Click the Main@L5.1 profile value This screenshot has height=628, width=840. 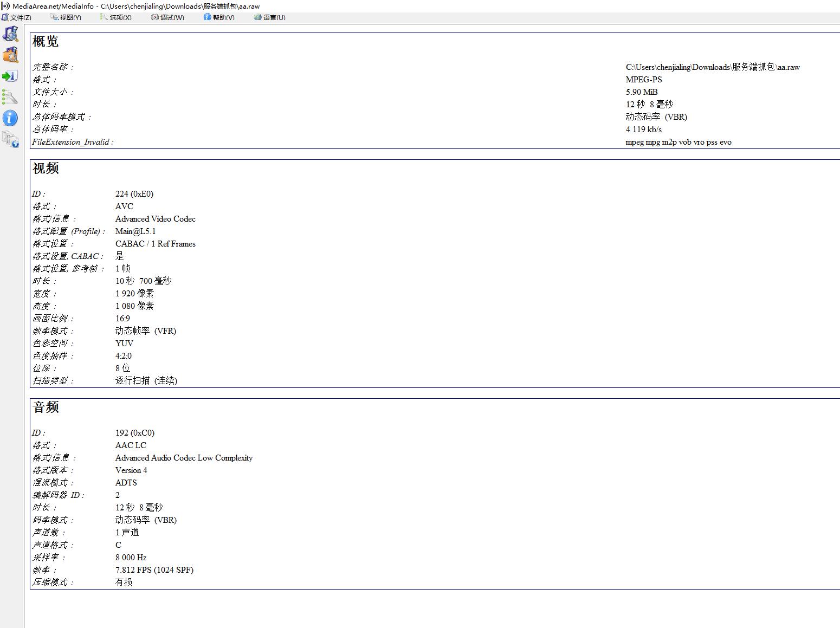(135, 231)
